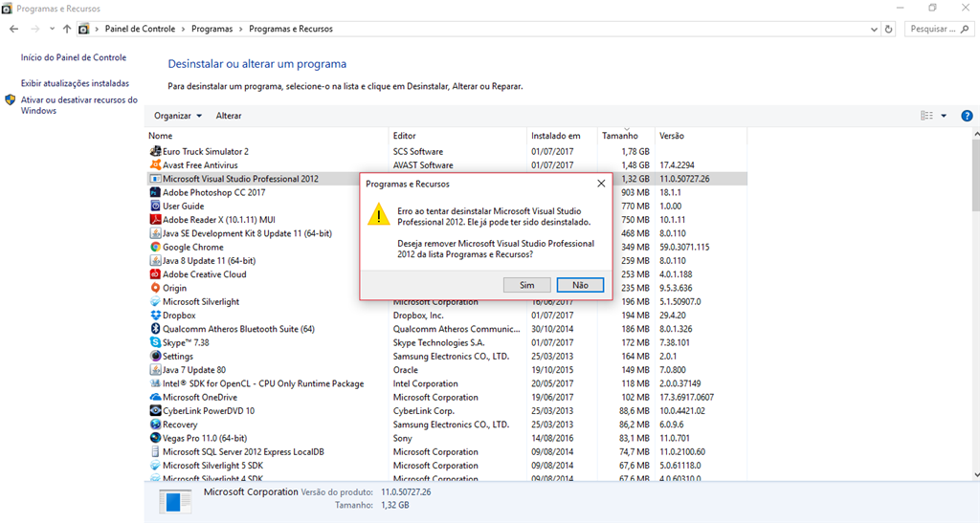This screenshot has width=980, height=523.
Task: Click the Google Chrome icon in list
Action: pos(155,247)
